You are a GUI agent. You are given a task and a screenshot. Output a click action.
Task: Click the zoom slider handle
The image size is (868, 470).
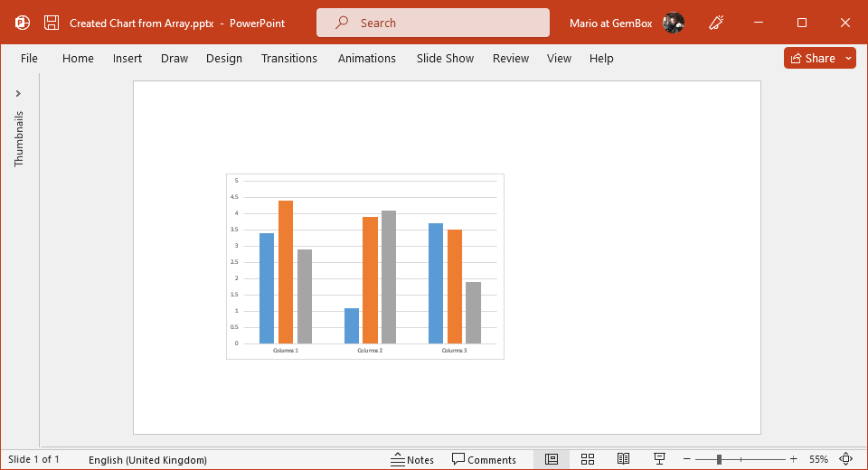pos(720,459)
